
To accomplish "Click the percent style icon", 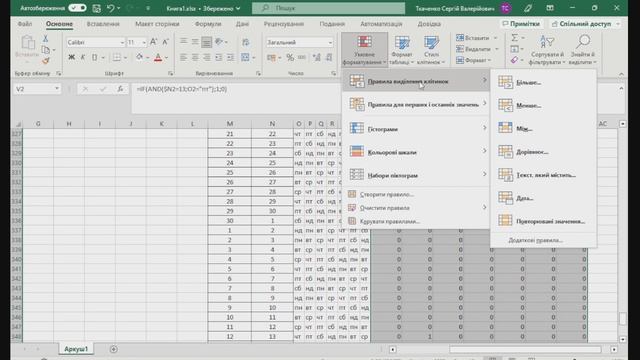I will coord(290,58).
